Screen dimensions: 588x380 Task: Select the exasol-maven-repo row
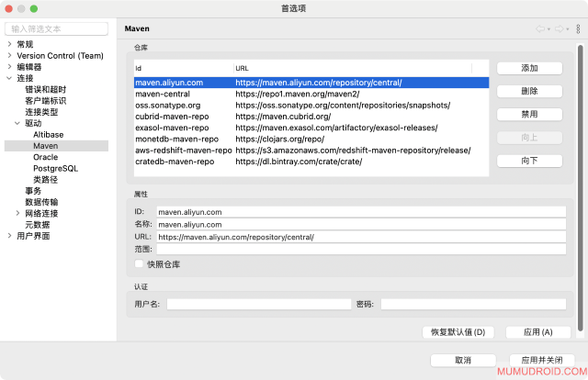(x=311, y=128)
